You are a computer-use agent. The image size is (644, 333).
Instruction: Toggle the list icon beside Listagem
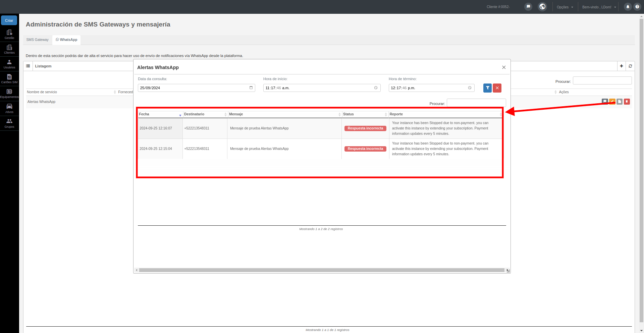(x=28, y=66)
